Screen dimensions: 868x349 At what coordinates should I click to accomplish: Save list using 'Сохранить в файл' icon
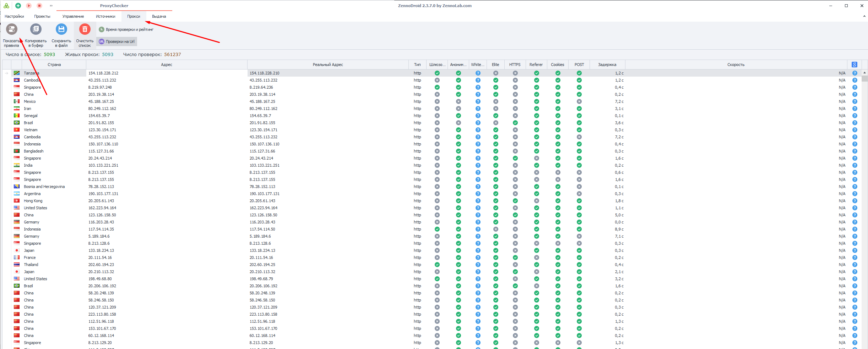click(x=61, y=29)
